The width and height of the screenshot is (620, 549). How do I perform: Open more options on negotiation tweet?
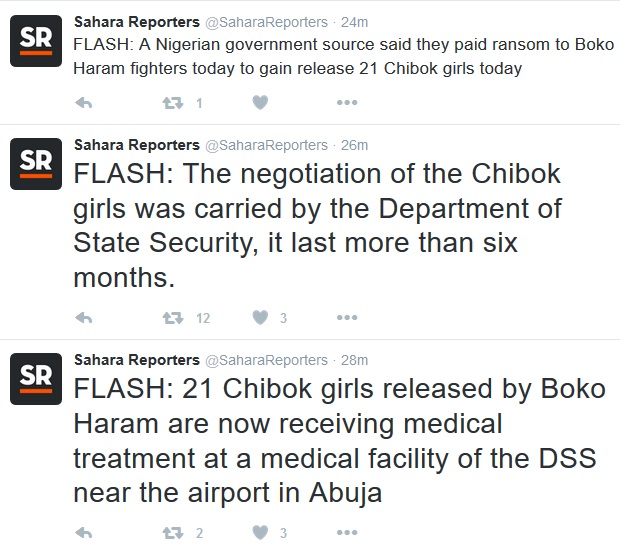347,318
